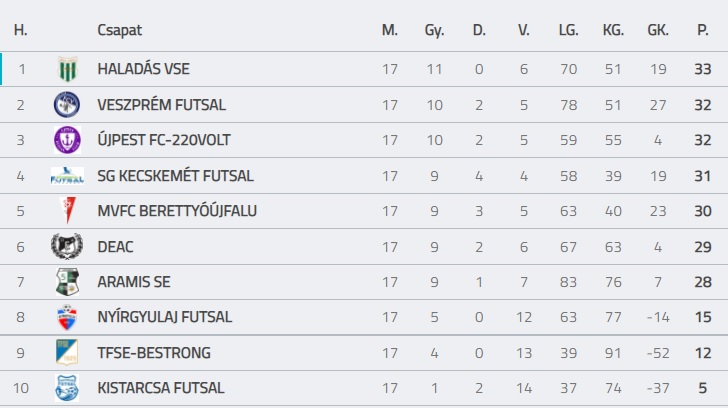Click the Nyírgyulaj Futsal team badge
728x408 pixels.
coord(67,317)
